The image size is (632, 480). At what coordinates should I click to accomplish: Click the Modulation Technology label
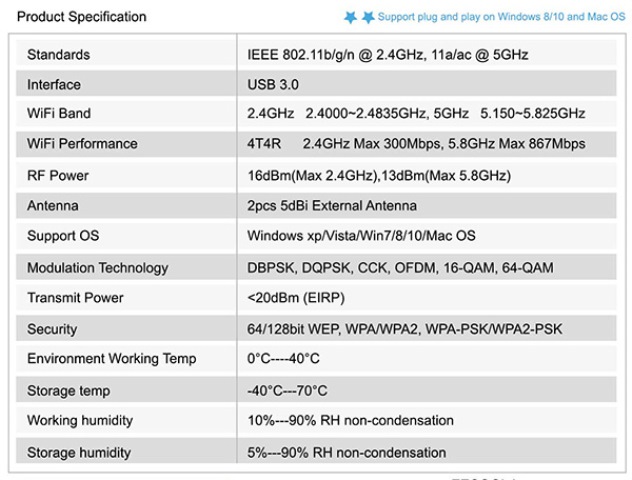click(97, 268)
